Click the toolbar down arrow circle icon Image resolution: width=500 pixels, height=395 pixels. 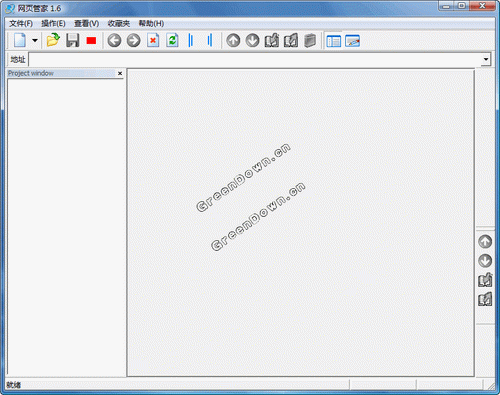pyautogui.click(x=253, y=41)
